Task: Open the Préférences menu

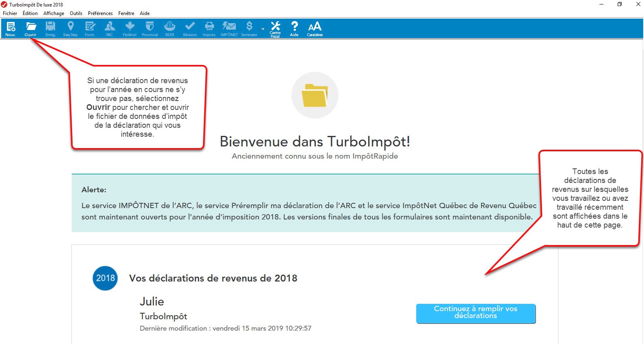Action: tap(100, 13)
